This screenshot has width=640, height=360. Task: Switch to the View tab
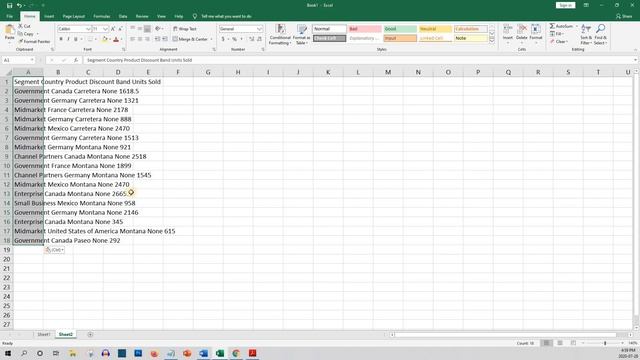point(161,16)
